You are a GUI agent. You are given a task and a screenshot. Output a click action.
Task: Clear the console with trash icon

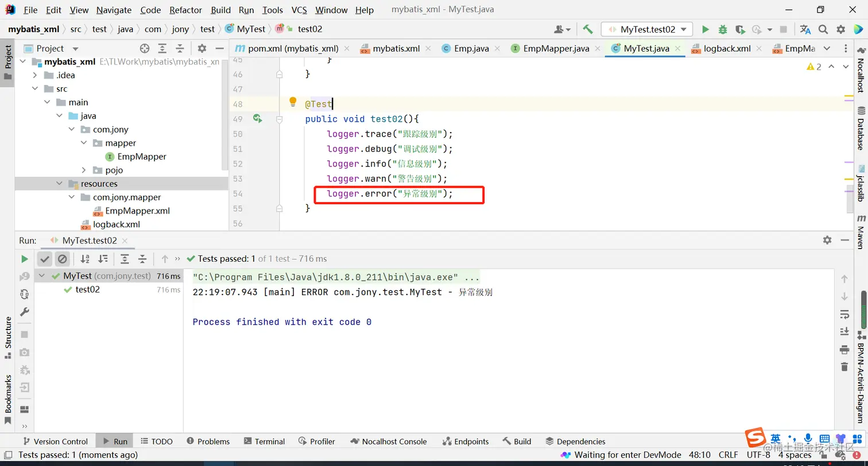844,367
